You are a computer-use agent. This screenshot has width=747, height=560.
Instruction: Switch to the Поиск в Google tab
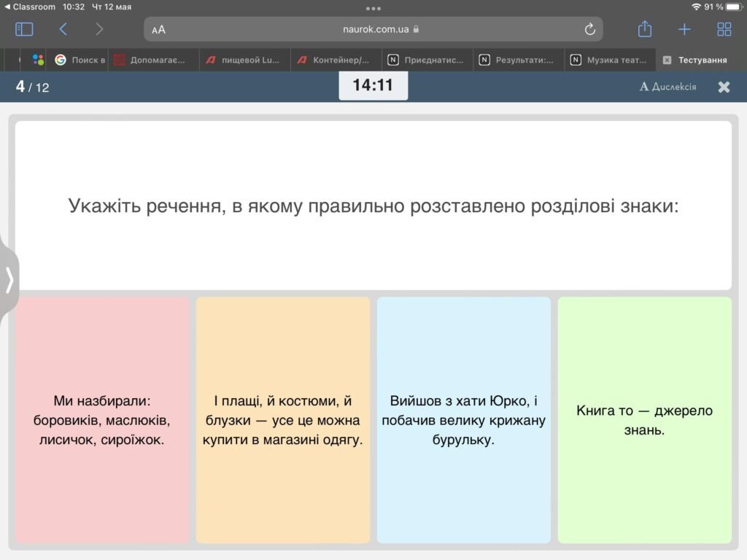[80, 60]
